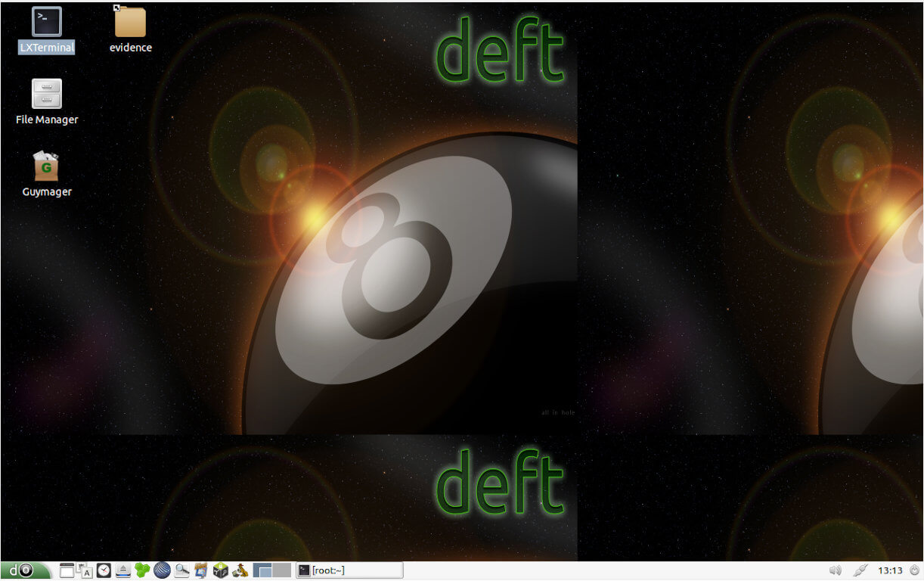Launch the detective dog icon in taskbar
The image size is (924, 581).
pyautogui.click(x=240, y=570)
